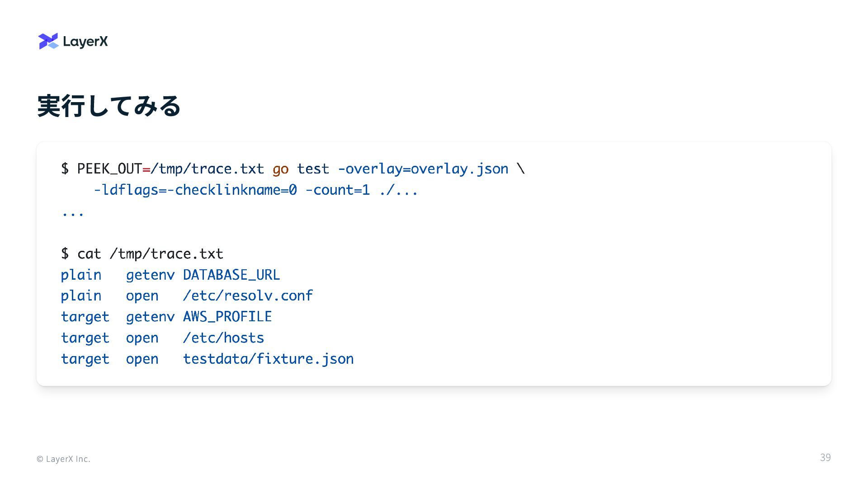The width and height of the screenshot is (868, 488).
Task: Click the /etc/hosts path
Action: click(x=223, y=338)
